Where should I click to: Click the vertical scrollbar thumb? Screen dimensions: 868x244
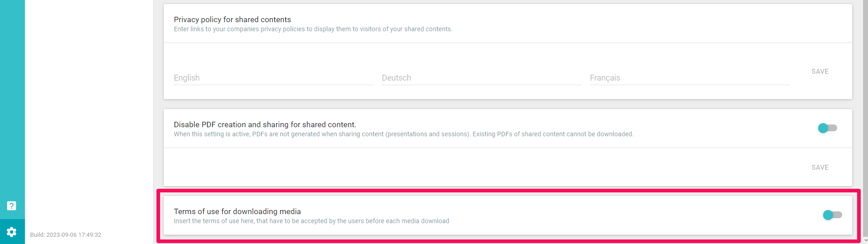pyautogui.click(x=865, y=118)
